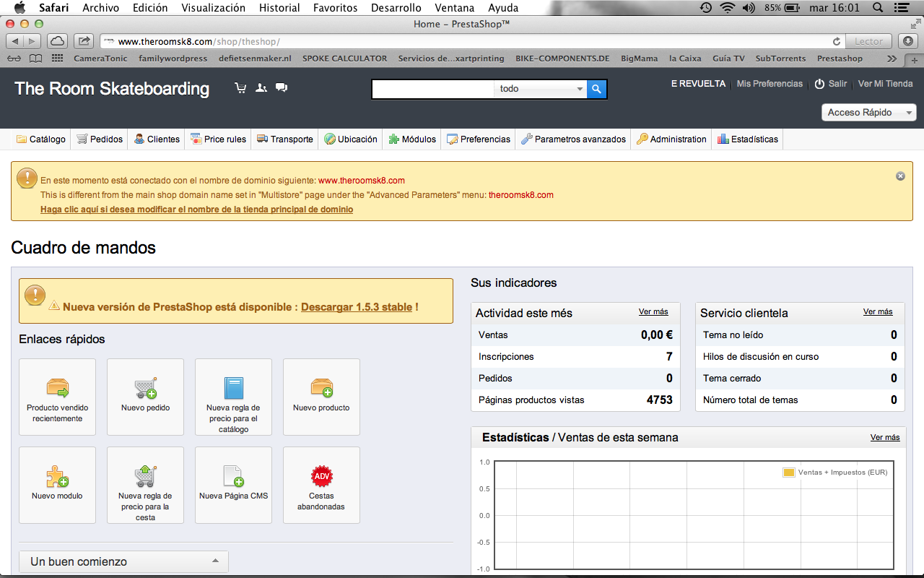924x578 pixels.
Task: Open Safari's Historial menu
Action: (x=279, y=8)
